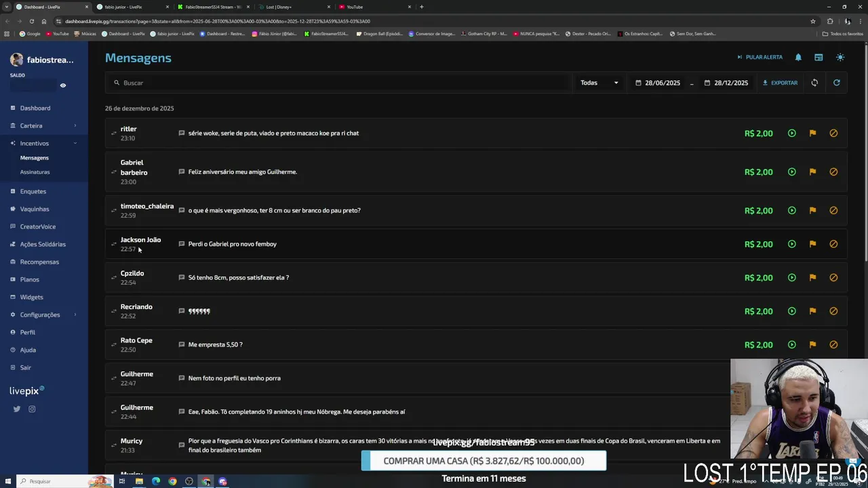Open the Todas filter dropdown
Image resolution: width=868 pixels, height=488 pixels.
[599, 83]
